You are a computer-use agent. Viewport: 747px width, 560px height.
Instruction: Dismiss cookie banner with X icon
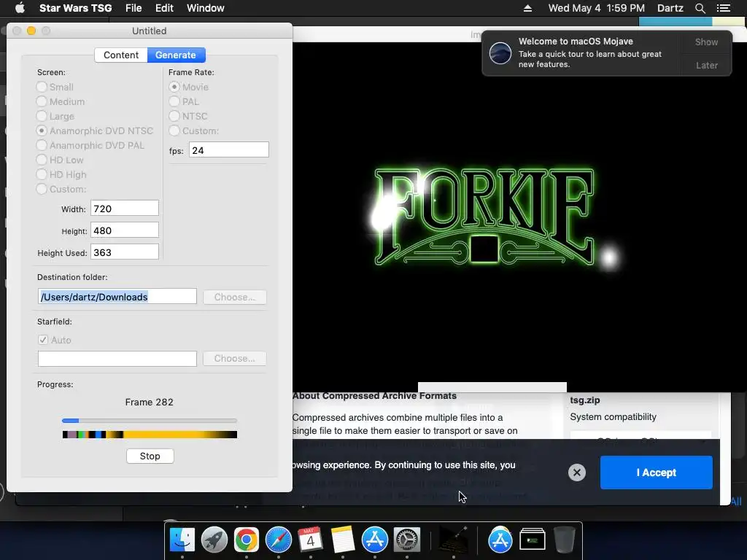point(576,472)
